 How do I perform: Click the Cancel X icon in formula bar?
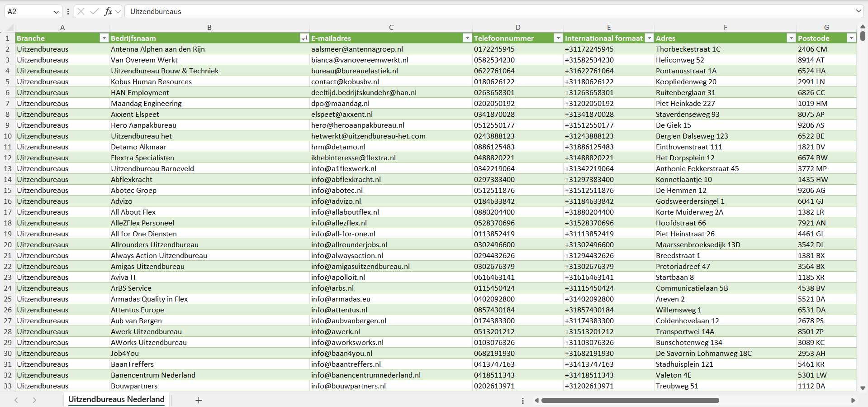point(81,11)
